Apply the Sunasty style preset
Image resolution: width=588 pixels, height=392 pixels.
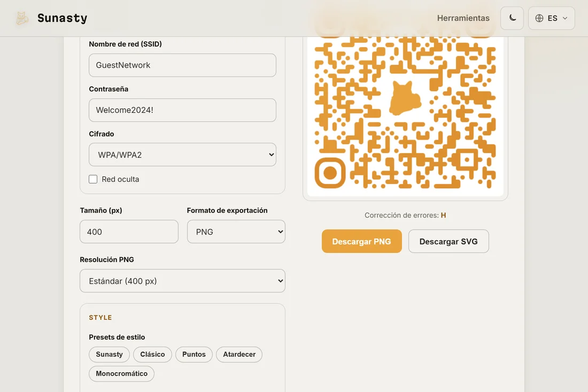(x=109, y=355)
